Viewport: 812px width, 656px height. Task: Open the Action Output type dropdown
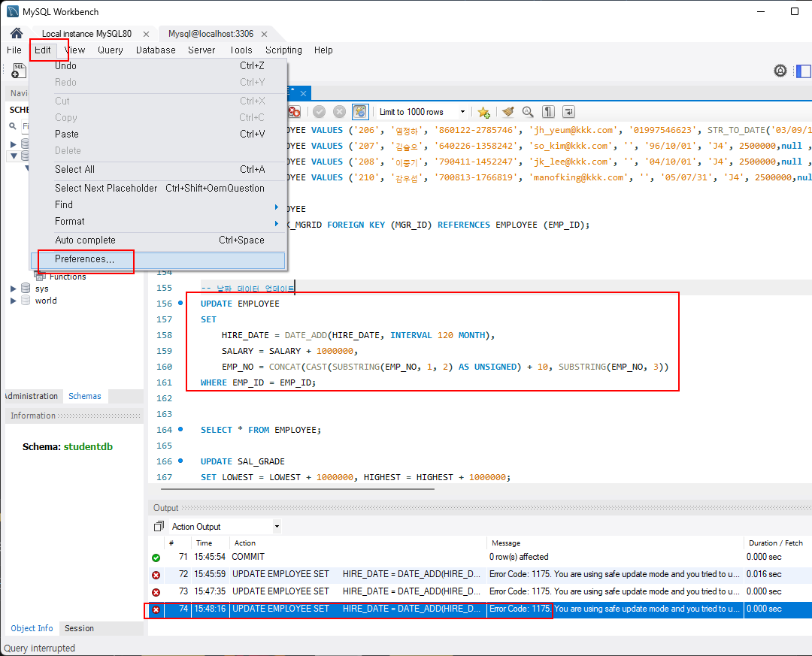277,527
